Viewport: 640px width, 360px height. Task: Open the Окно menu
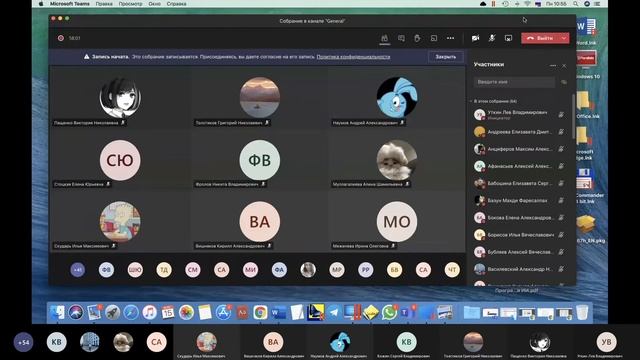pyautogui.click(x=154, y=4)
